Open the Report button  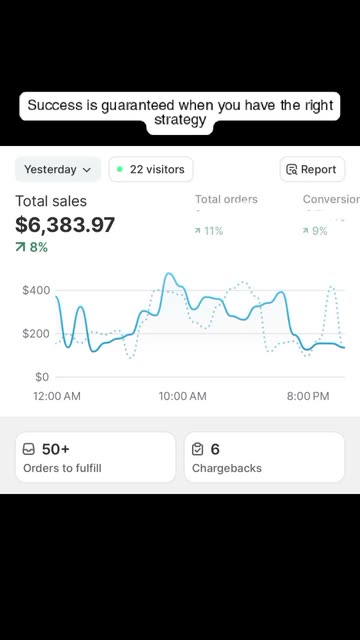click(x=312, y=169)
